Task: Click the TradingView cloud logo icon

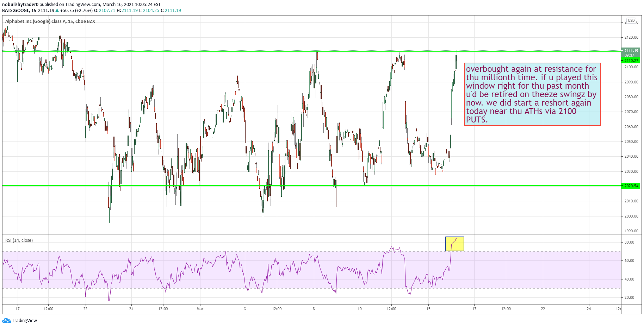Action: pyautogui.click(x=6, y=321)
